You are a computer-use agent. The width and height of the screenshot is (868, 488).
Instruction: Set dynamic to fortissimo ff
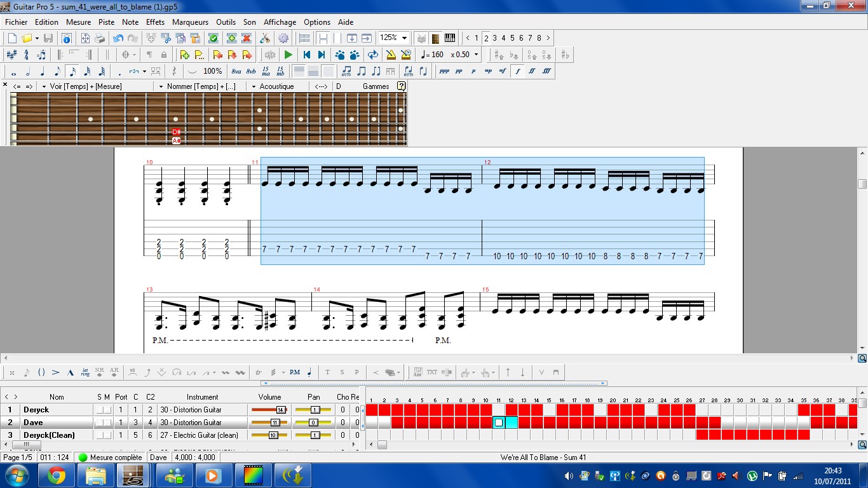pyautogui.click(x=532, y=71)
